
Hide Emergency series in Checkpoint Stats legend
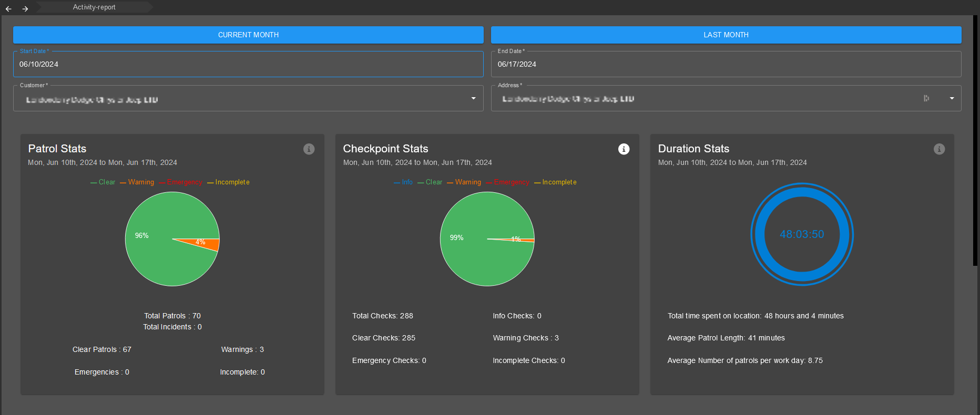pyautogui.click(x=508, y=182)
